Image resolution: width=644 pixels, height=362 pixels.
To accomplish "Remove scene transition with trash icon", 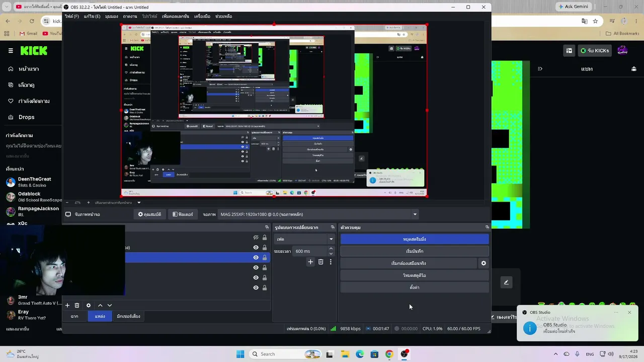I will tap(320, 262).
